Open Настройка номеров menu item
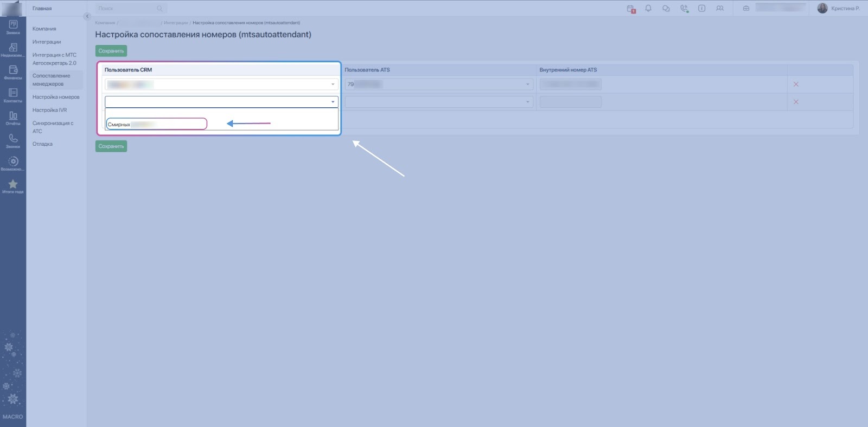The width and height of the screenshot is (868, 427). tap(56, 97)
